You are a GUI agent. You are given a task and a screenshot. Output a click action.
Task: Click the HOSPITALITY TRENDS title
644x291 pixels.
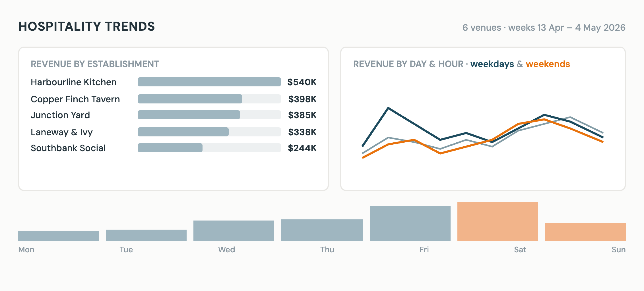coord(86,26)
